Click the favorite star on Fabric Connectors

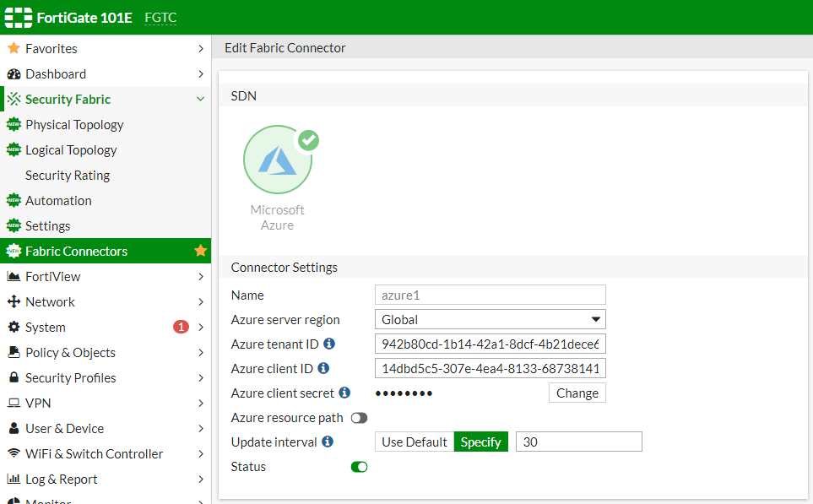201,251
